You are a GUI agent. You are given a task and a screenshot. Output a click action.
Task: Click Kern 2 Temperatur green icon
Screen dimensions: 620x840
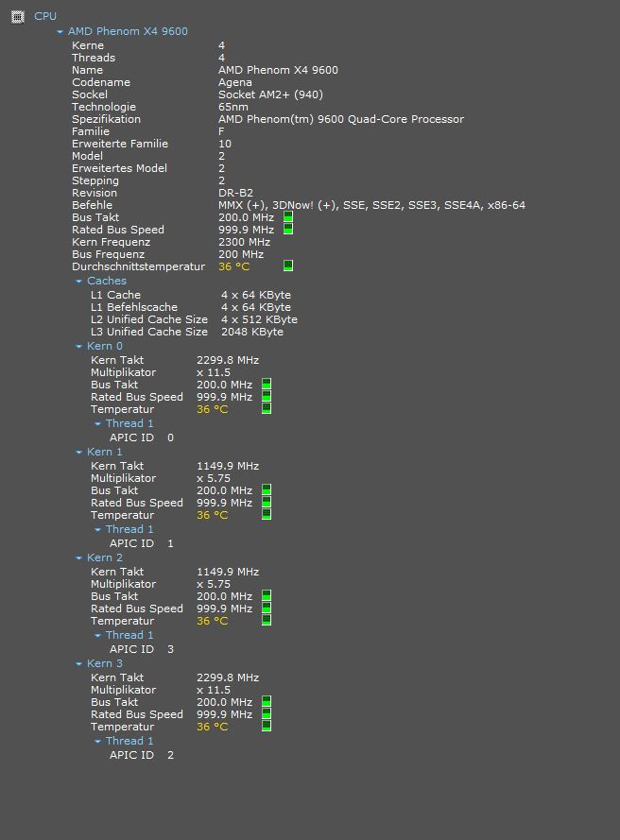[267, 621]
